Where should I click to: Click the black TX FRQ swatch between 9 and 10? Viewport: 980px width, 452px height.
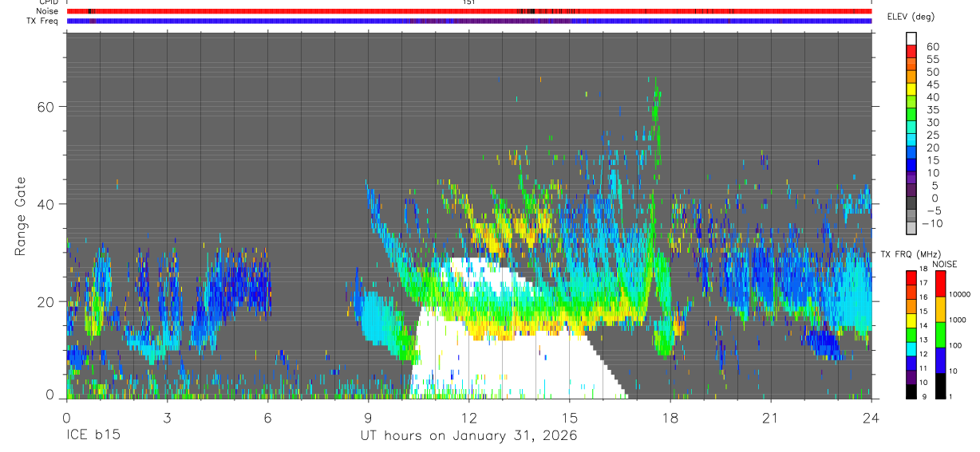point(911,391)
